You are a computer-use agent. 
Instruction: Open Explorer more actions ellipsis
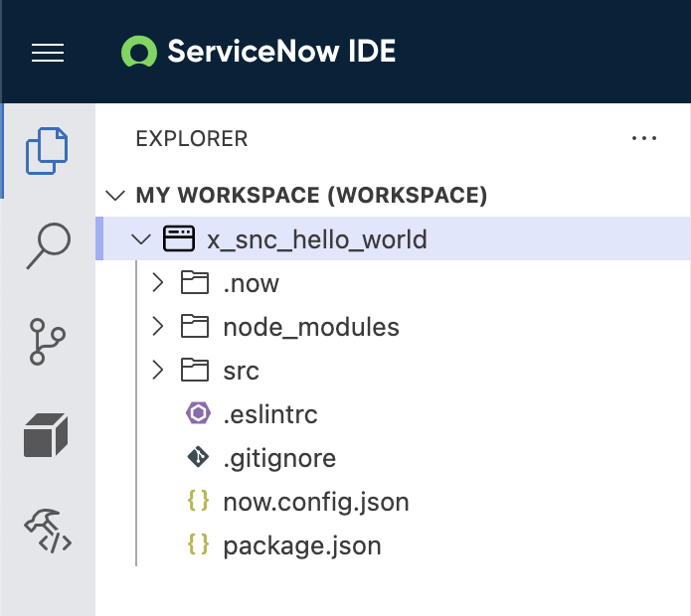pos(644,138)
